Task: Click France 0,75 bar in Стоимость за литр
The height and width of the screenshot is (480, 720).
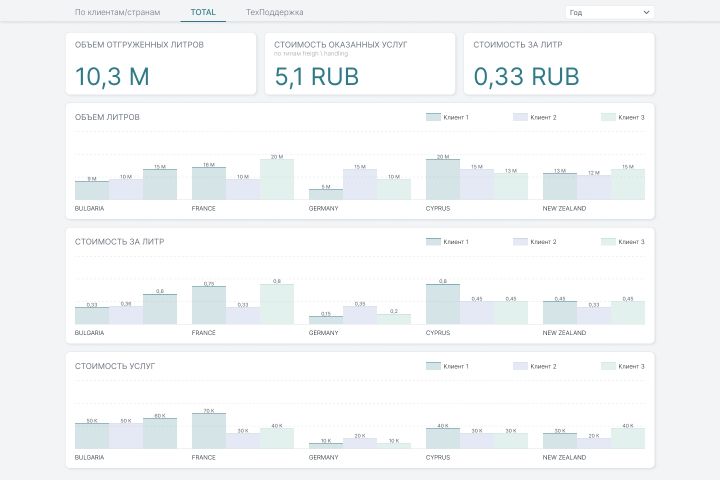Action: point(209,305)
